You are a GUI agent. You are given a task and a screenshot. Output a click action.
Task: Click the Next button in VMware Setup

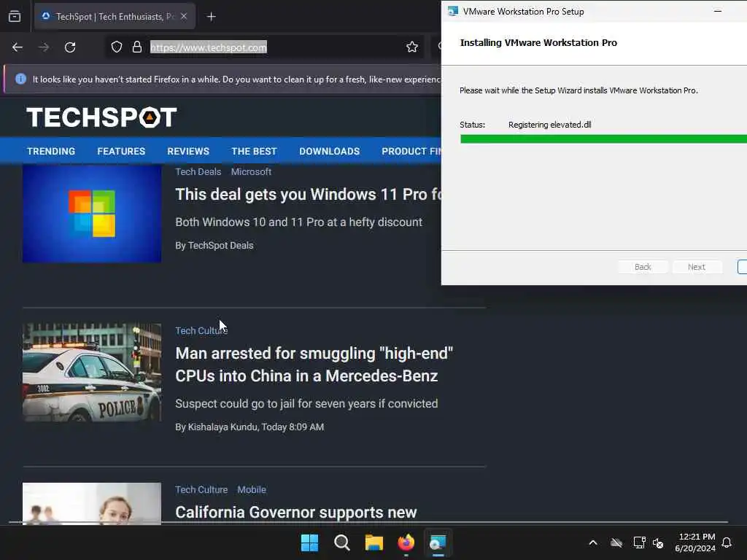(697, 267)
